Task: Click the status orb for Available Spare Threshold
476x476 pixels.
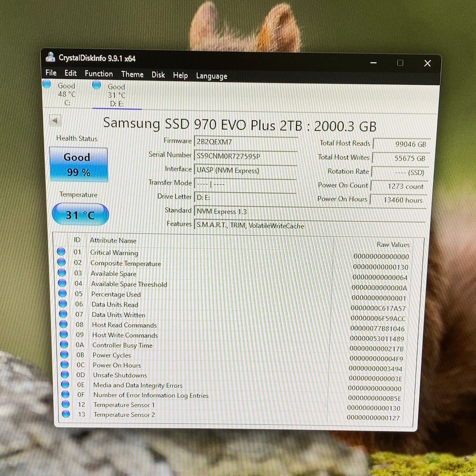Action: [62, 283]
